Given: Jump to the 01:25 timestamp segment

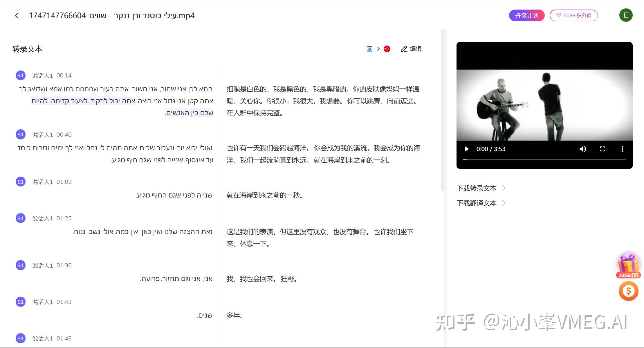Looking at the screenshot, I should coord(64,218).
